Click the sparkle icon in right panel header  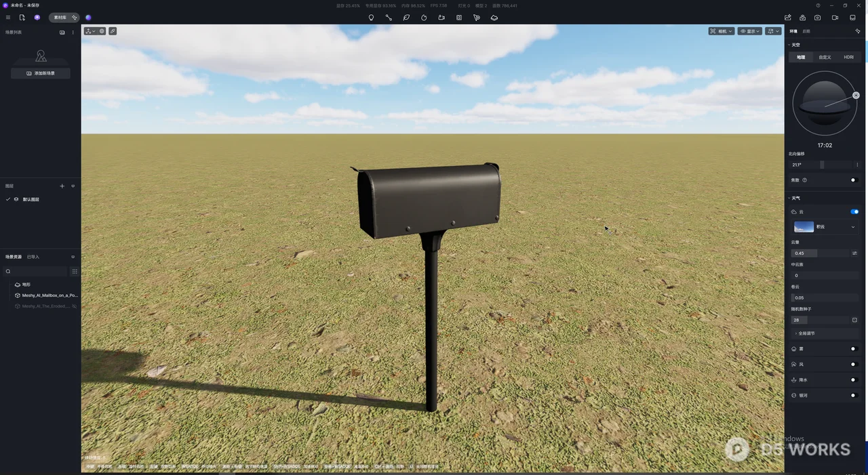pos(858,31)
